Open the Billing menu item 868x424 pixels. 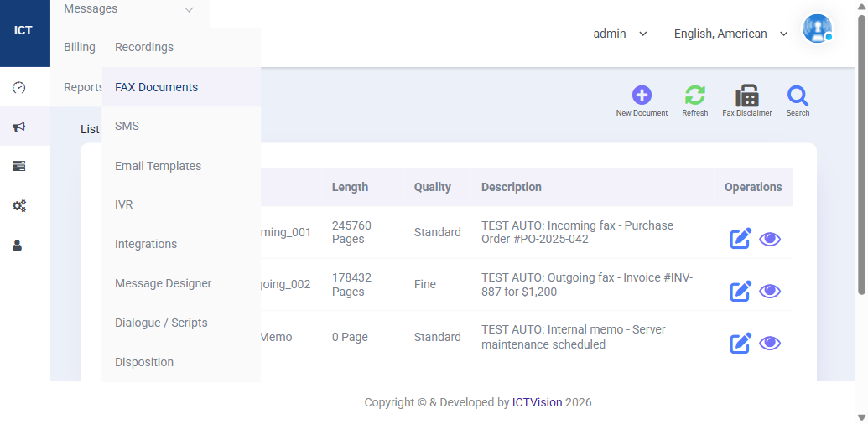(79, 47)
